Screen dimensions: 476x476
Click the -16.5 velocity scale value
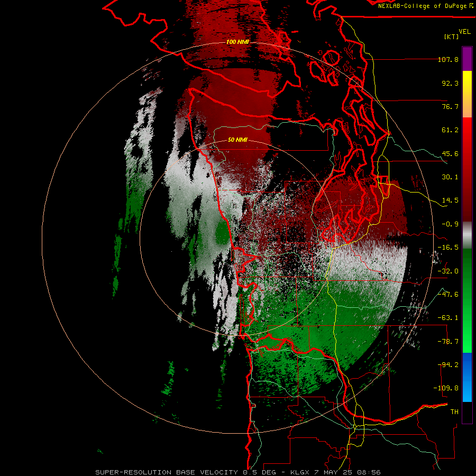[x=448, y=248]
